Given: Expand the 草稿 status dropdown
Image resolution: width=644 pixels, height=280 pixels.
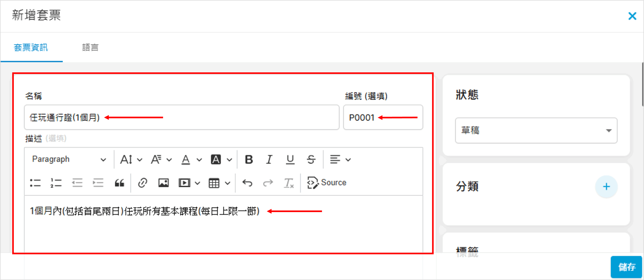Looking at the screenshot, I should point(536,130).
